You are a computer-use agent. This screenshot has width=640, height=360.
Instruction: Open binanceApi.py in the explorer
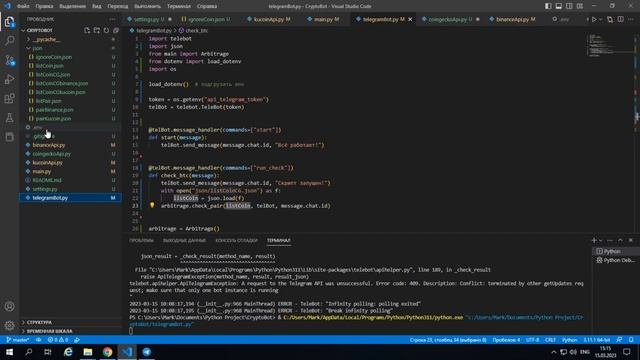(70, 145)
